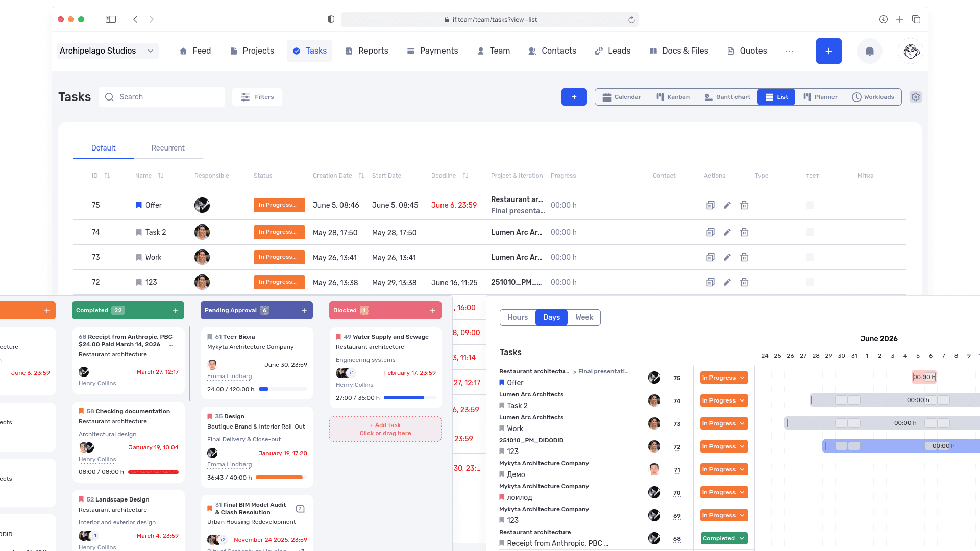The height and width of the screenshot is (551, 980).
Task: Select the Hours timeline scale
Action: (x=518, y=317)
